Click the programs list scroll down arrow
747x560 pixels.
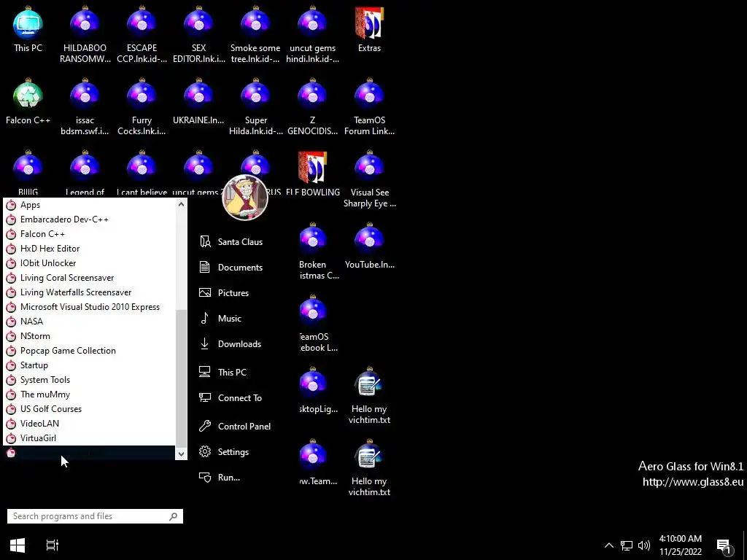(x=181, y=454)
